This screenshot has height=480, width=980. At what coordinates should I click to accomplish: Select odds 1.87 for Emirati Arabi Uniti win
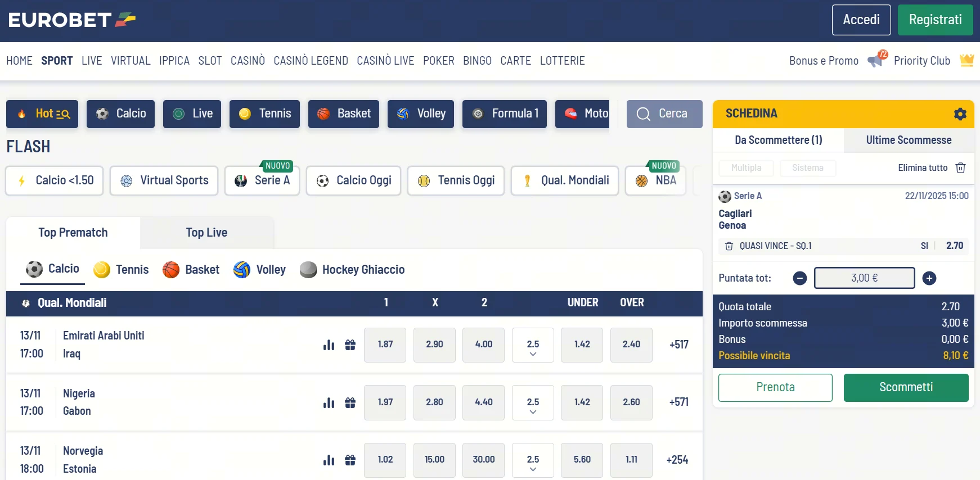tap(385, 345)
